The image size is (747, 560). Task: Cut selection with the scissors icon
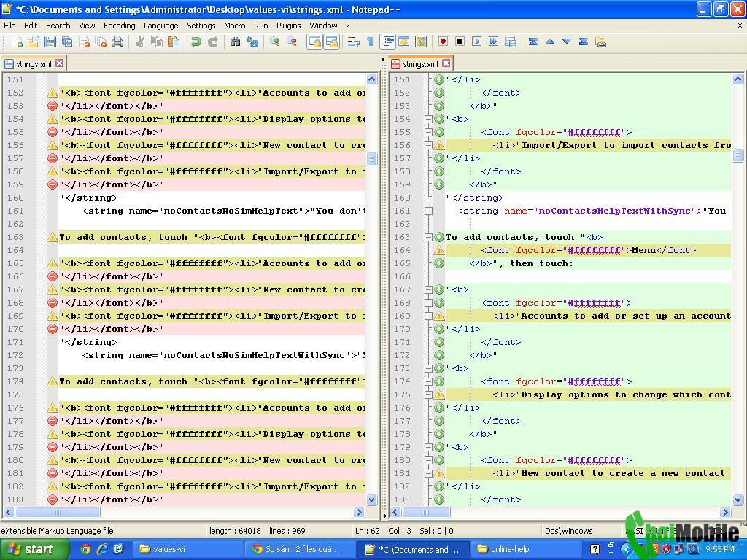139,42
